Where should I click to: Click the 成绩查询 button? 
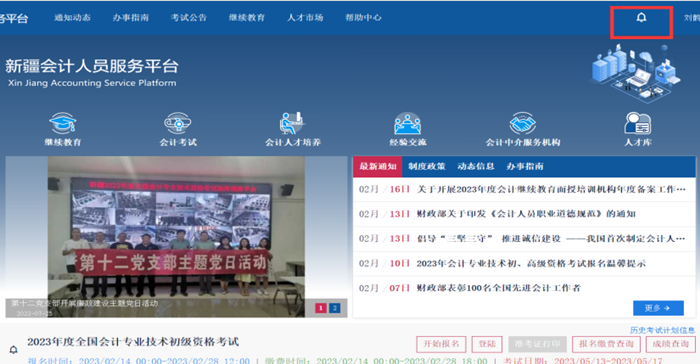(671, 344)
